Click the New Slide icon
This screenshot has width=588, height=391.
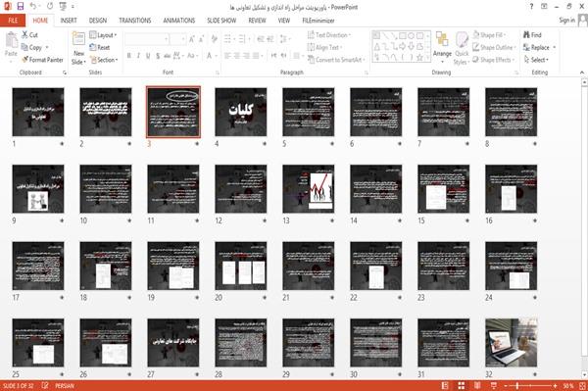tap(78, 39)
